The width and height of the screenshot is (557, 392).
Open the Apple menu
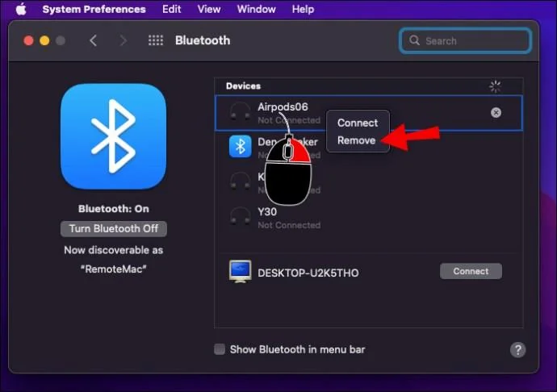coord(21,9)
